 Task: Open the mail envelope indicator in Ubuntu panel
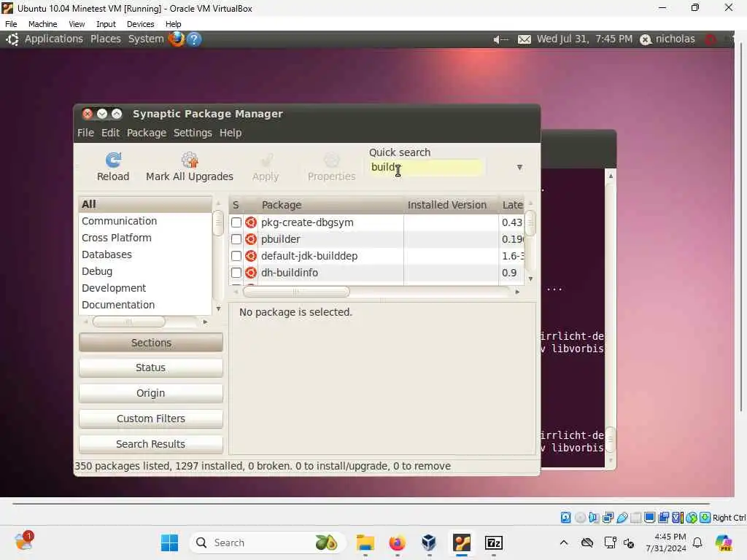point(524,39)
